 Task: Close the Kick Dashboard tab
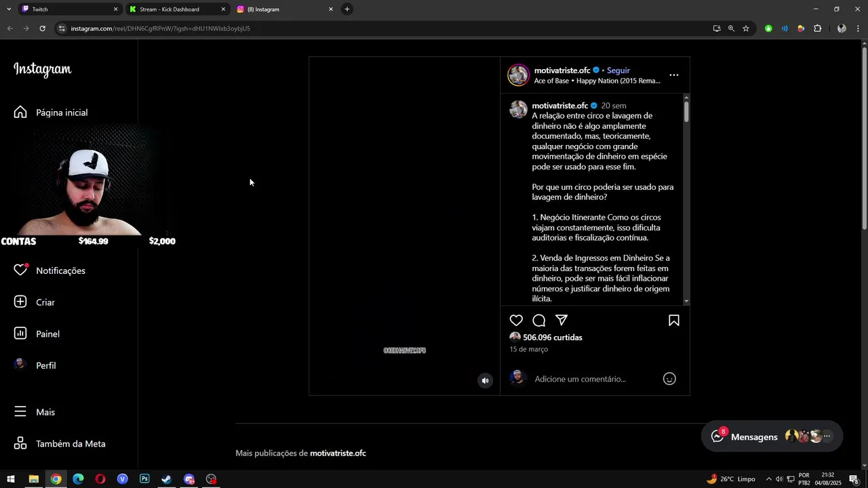pos(223,9)
